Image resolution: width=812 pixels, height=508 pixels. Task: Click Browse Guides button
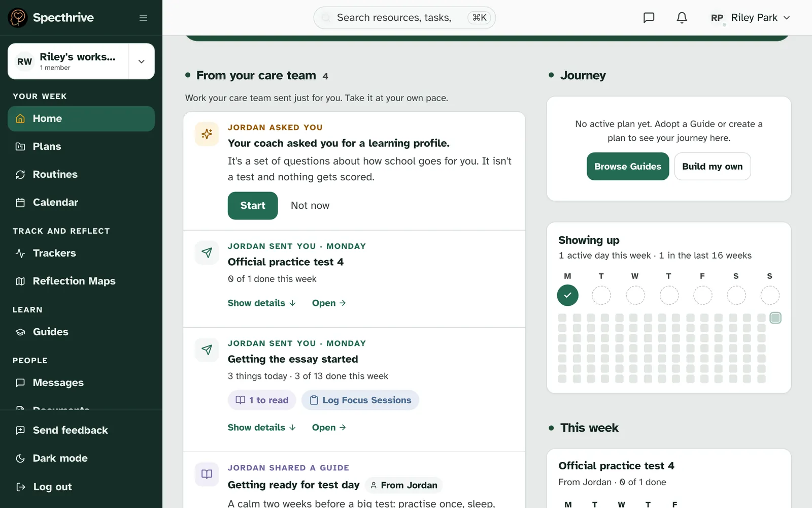[628, 166]
